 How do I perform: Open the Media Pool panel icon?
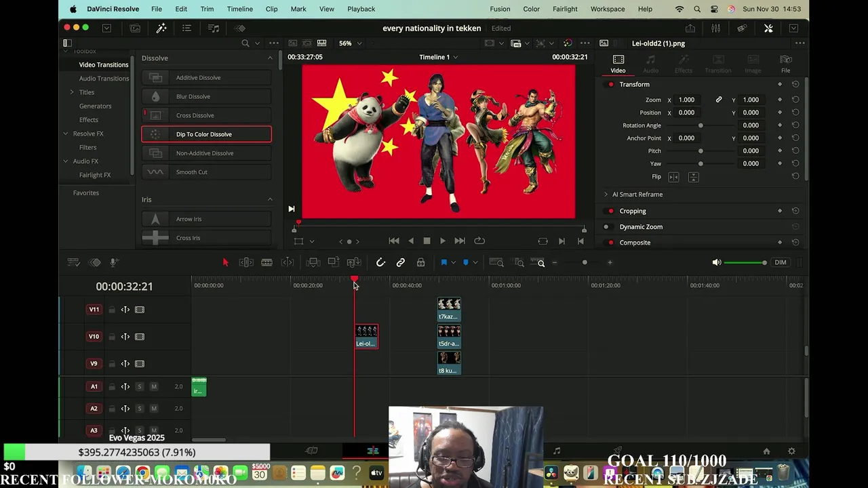(x=135, y=28)
